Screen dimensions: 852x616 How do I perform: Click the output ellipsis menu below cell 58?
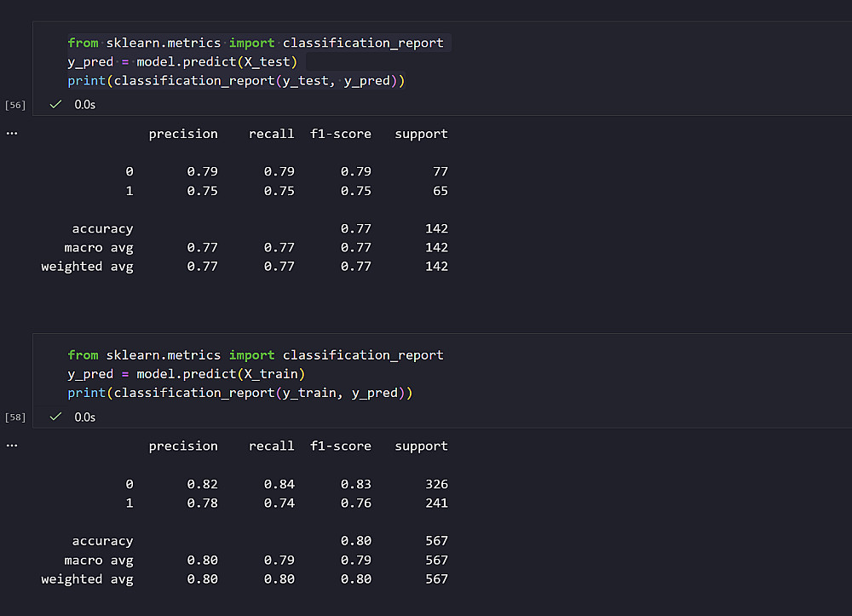[x=12, y=445]
